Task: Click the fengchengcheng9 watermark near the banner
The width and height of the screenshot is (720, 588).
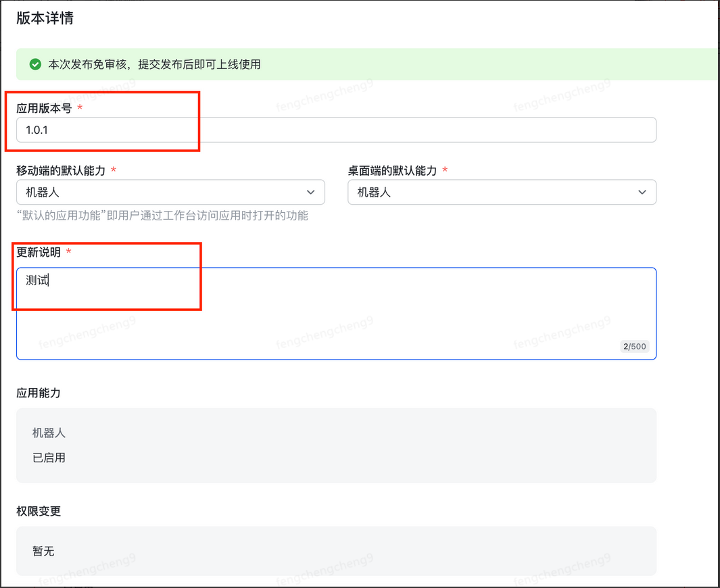Action: coord(324,94)
